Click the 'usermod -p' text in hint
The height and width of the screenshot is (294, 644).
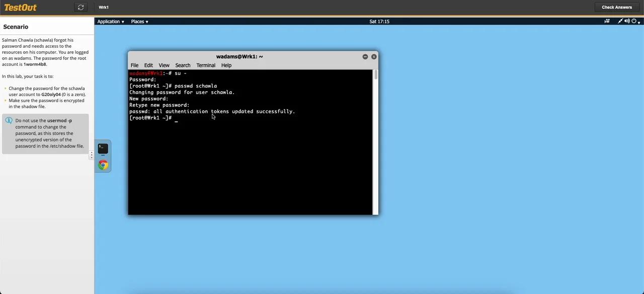59,121
